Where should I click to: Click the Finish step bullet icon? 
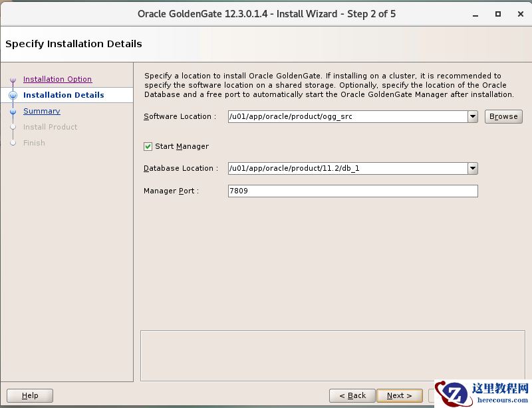pyautogui.click(x=13, y=143)
